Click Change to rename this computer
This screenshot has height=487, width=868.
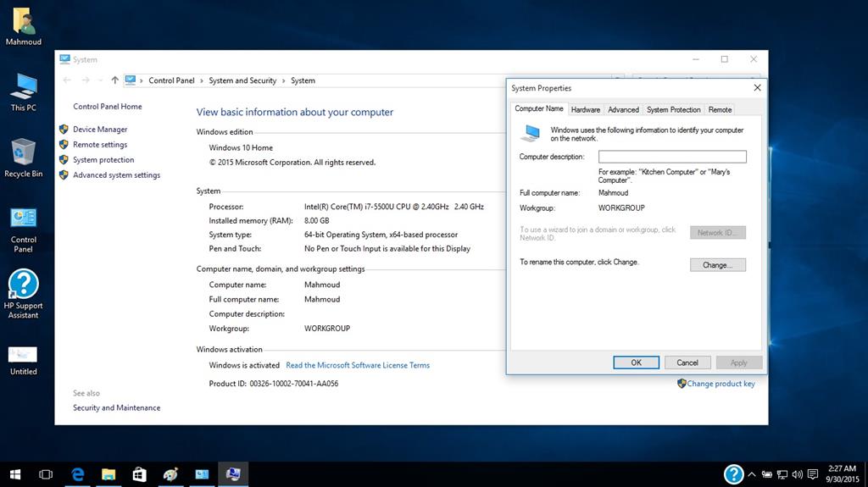pos(717,265)
